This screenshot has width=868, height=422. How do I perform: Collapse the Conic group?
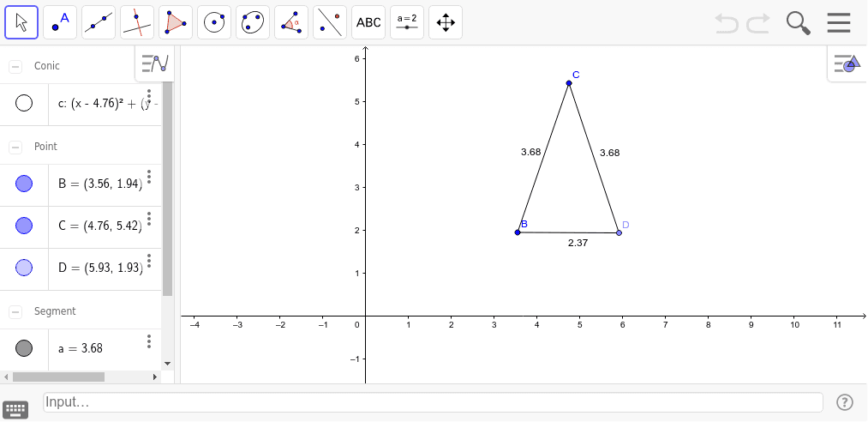(x=15, y=66)
